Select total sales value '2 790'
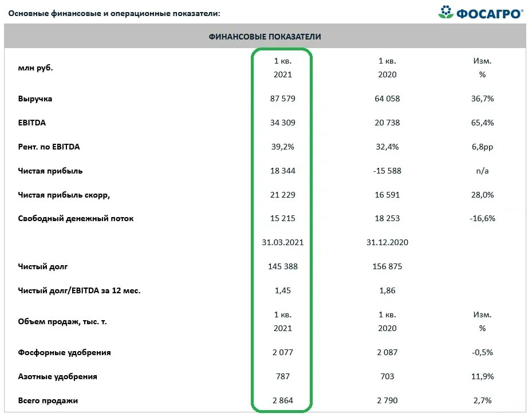Viewport: 532px width, 417px height. pos(387,401)
